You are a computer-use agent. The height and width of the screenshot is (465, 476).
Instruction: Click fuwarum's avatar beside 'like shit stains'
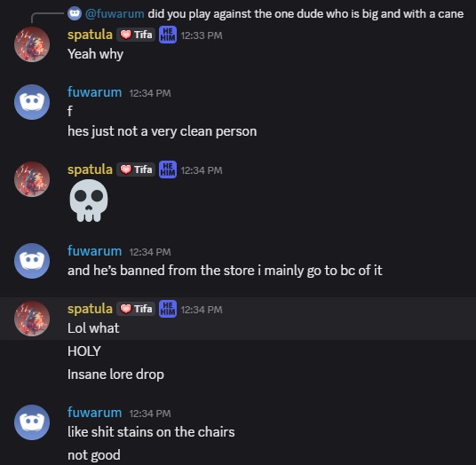(32, 422)
